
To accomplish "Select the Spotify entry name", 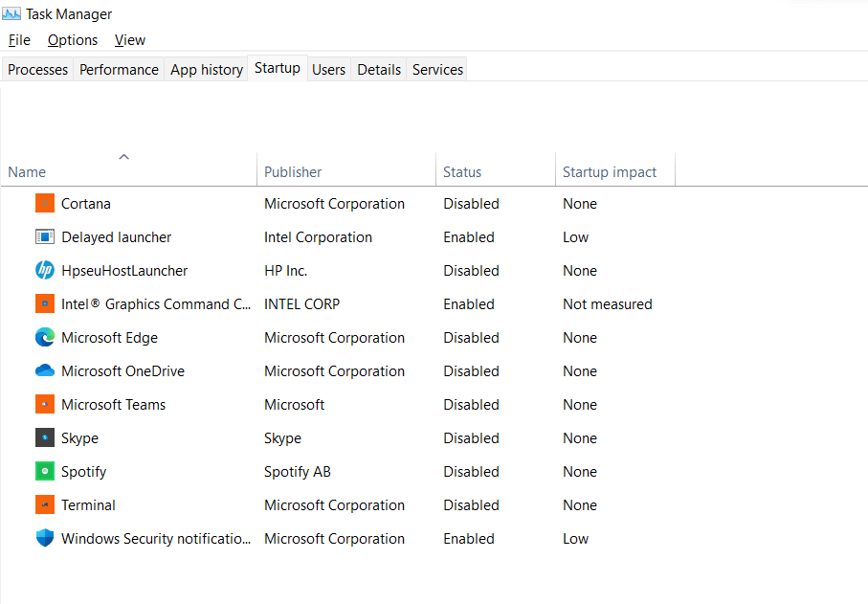I will (x=83, y=472).
